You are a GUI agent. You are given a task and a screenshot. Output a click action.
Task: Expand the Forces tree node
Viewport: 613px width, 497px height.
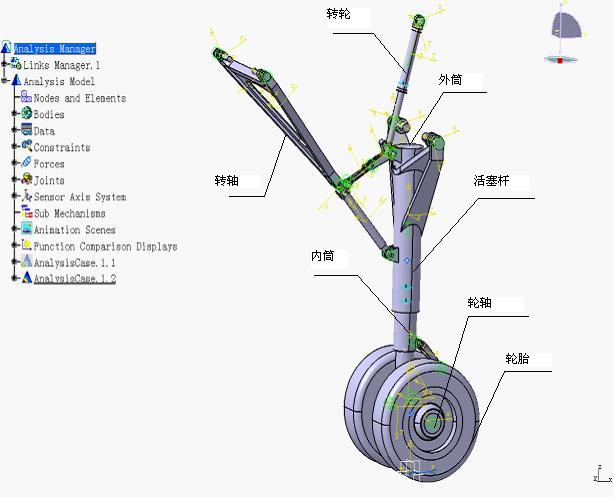click(x=14, y=163)
